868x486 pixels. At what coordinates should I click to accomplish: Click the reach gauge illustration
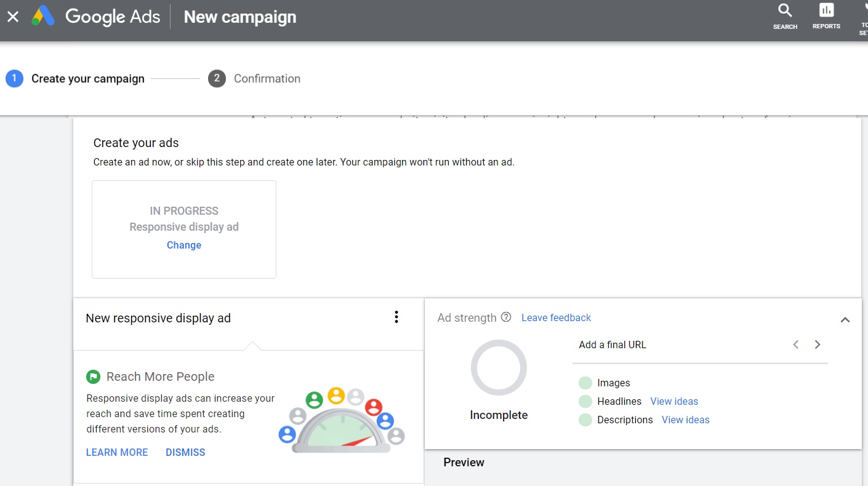click(342, 421)
